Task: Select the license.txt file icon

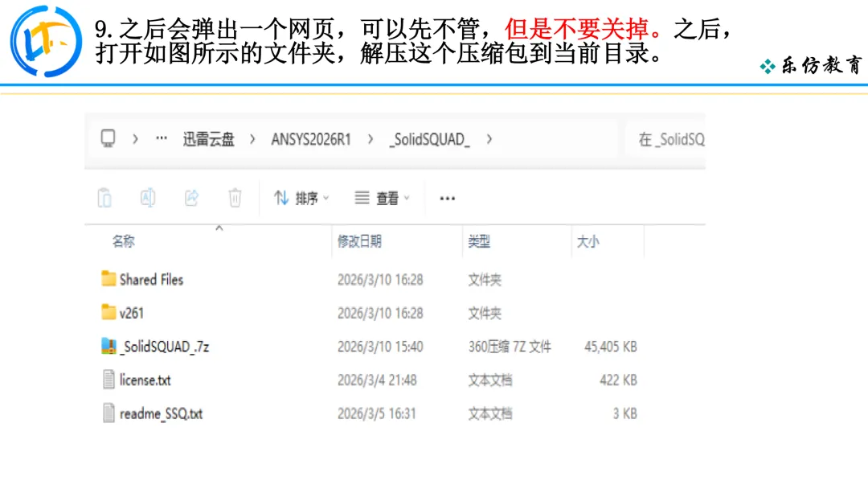Action: [108, 380]
